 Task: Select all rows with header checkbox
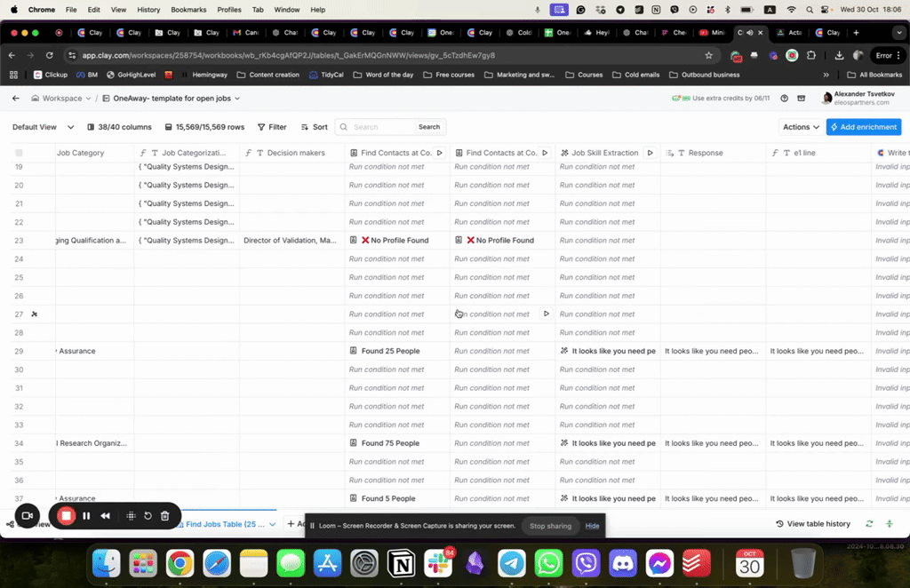(20, 153)
